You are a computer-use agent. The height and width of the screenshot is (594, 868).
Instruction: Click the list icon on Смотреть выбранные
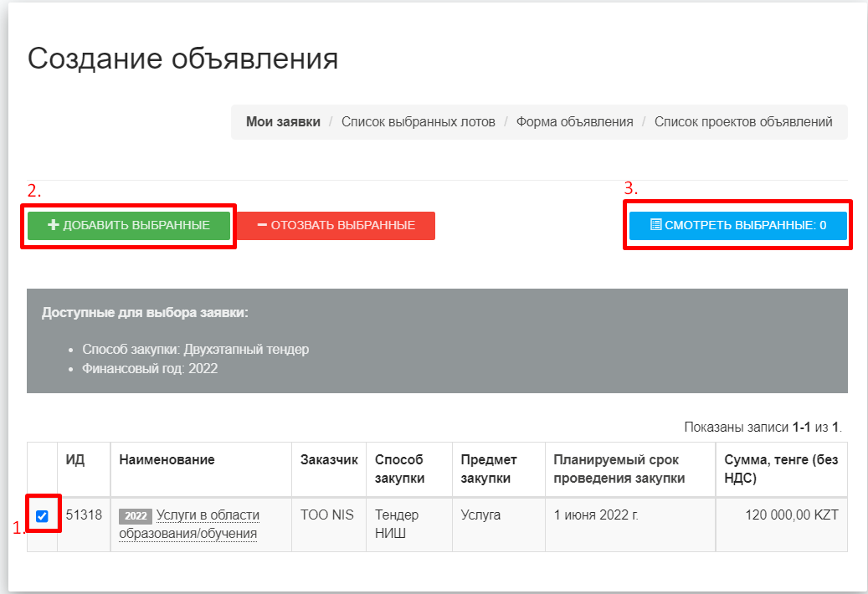(656, 225)
